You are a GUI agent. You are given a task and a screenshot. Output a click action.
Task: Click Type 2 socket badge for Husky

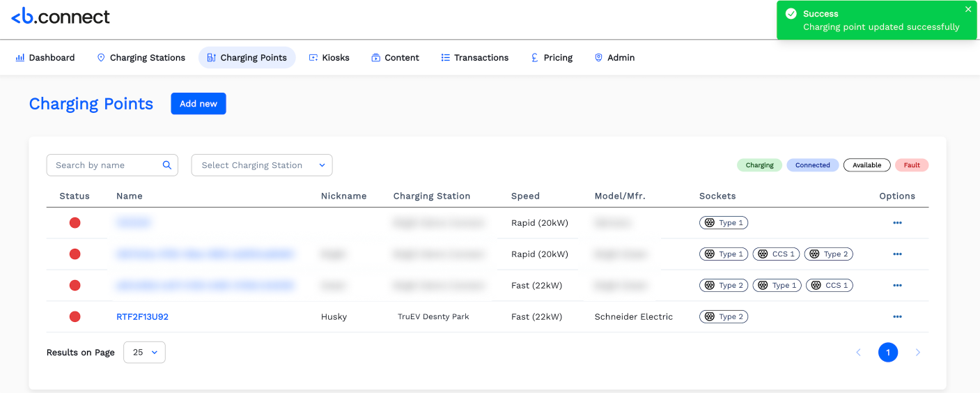pos(723,317)
